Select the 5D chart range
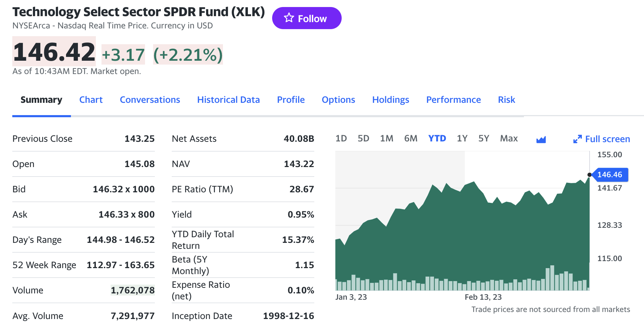This screenshot has width=644, height=332. [363, 139]
